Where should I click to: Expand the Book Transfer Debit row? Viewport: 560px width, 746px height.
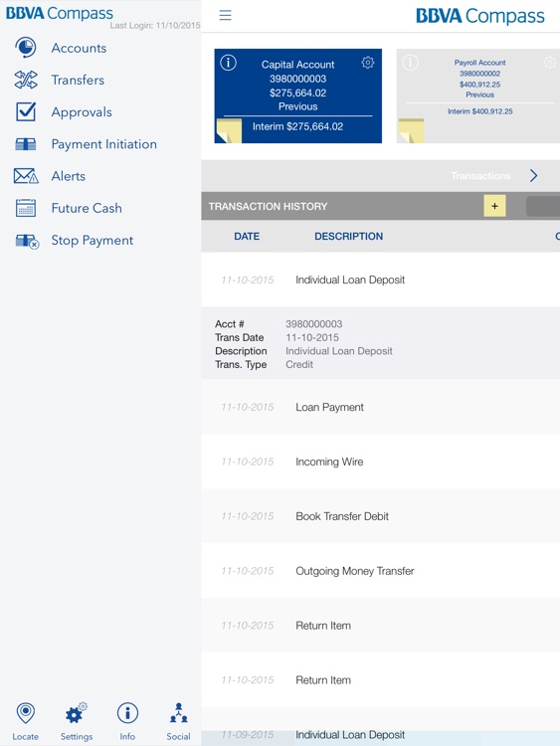[381, 516]
